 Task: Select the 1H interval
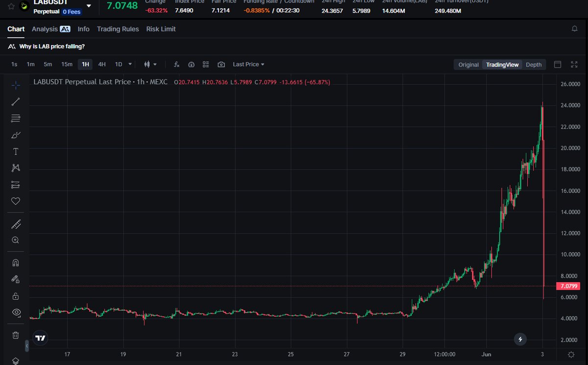(85, 64)
